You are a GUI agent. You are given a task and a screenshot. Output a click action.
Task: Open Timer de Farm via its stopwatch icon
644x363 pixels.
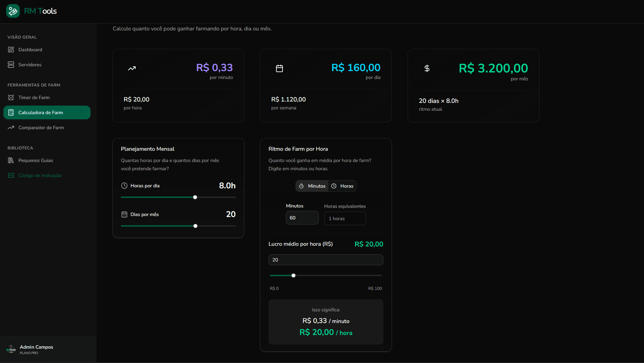11,97
